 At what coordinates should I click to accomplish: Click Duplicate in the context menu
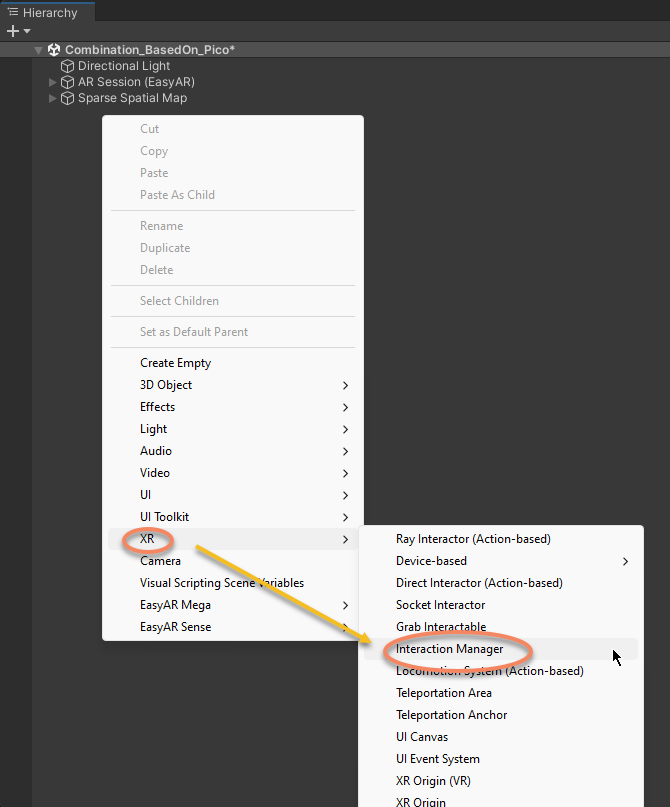[x=165, y=247]
